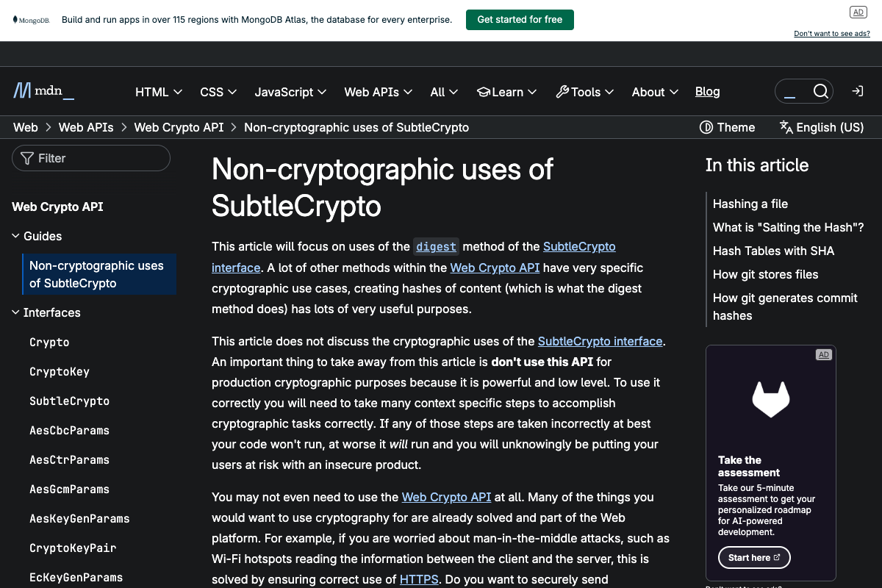Screen dimensions: 882x588
Task: Click the Get started for free button
Action: (x=520, y=20)
